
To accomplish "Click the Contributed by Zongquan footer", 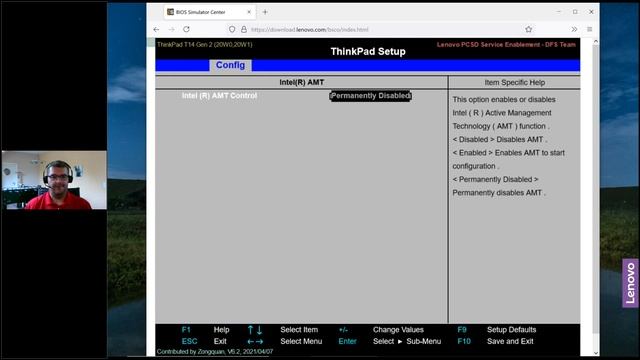I will pos(215,351).
